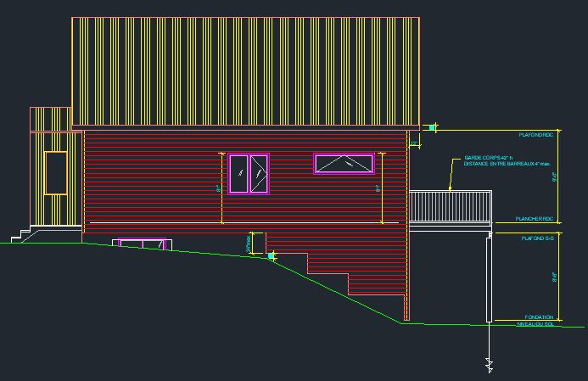The image size is (588, 381).
Task: Select the white balcony support post
Action: (489, 280)
